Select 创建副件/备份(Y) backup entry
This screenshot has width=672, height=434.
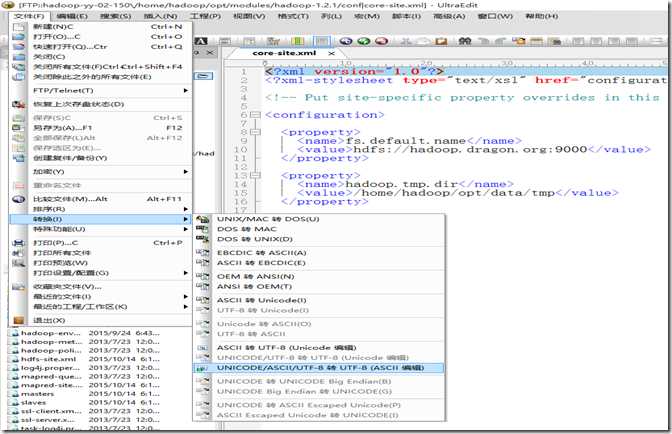(x=101, y=158)
